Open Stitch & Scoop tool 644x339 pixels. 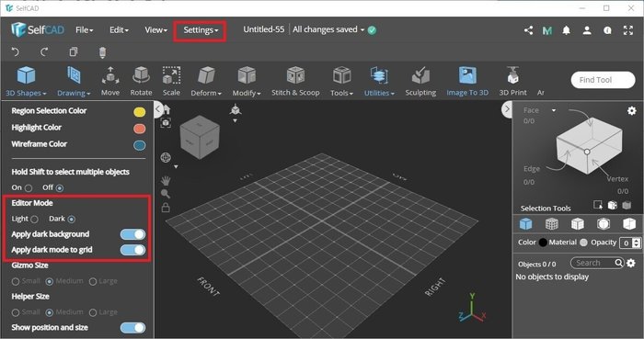click(x=295, y=82)
